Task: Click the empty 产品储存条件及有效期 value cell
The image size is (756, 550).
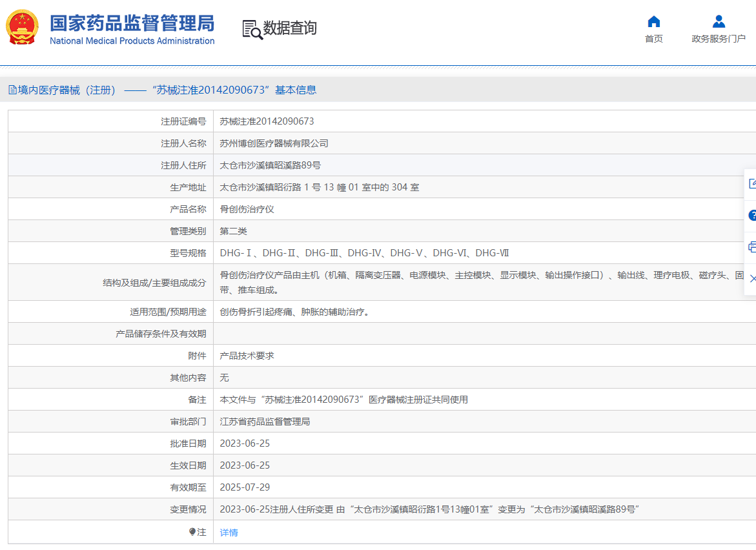Action: point(485,334)
